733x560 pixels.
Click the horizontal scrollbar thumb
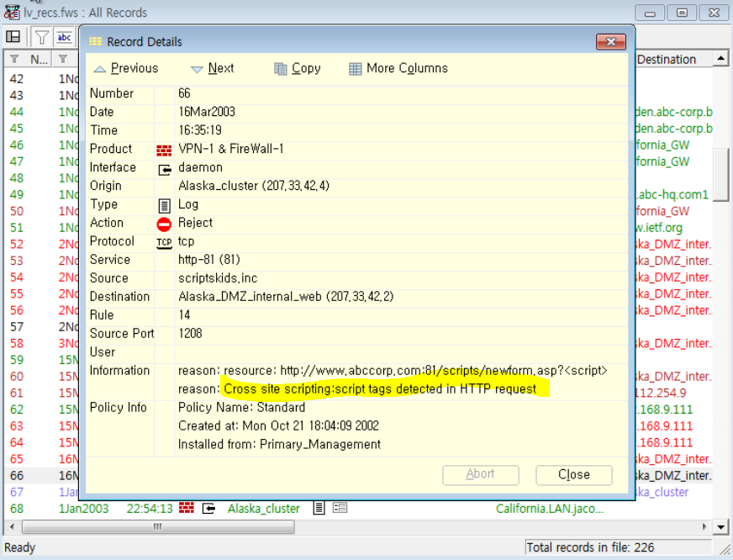[159, 527]
